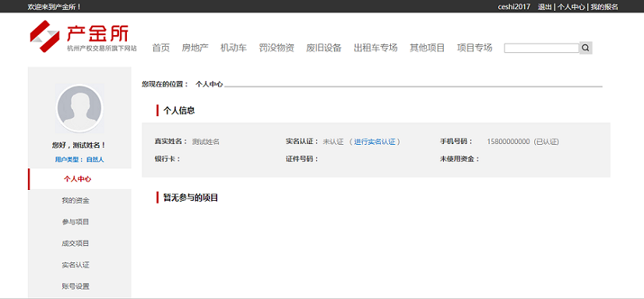Viewport: 644px width, 299px height.
Task: Click the 进行实名认证 link
Action: pos(375,142)
